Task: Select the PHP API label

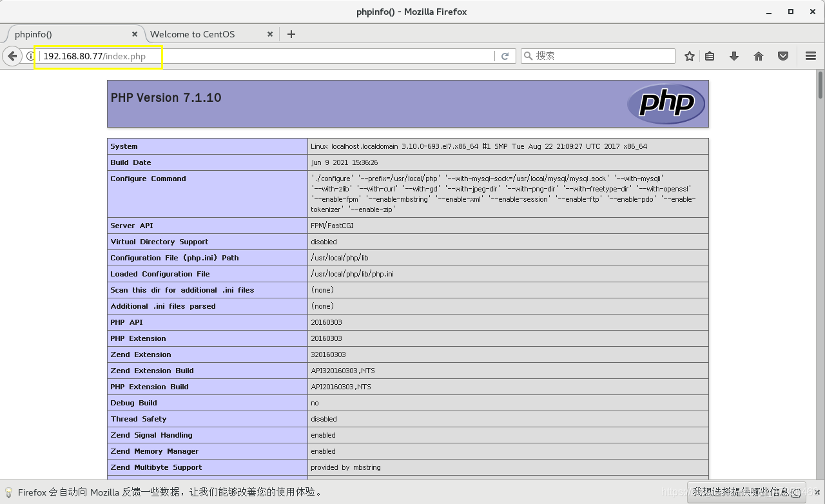Action: [x=126, y=322]
